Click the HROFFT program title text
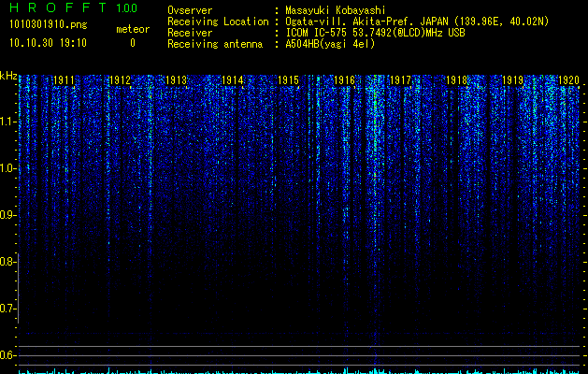Screen dimensions: 588x374 tap(58, 7)
